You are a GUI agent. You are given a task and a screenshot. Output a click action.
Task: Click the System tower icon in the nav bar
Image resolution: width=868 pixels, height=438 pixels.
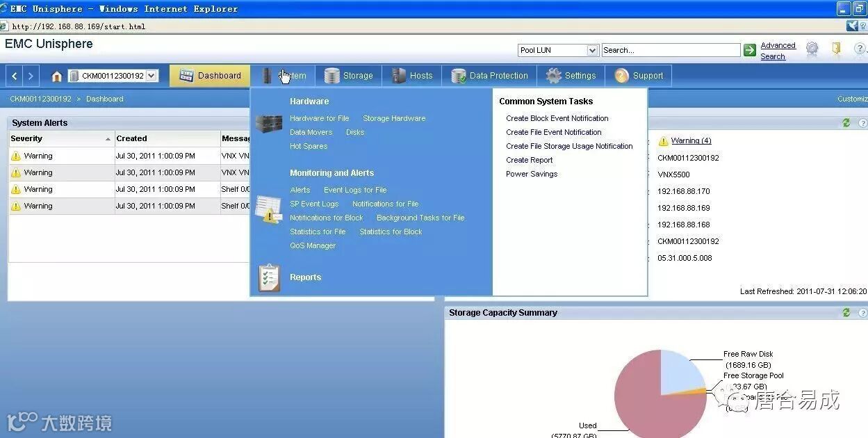click(267, 76)
